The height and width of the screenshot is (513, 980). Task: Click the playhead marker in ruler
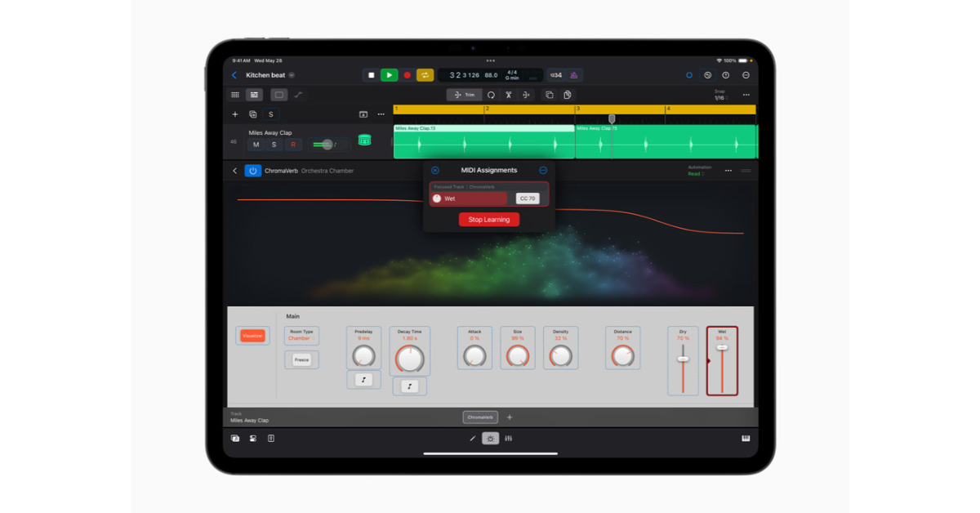[612, 119]
